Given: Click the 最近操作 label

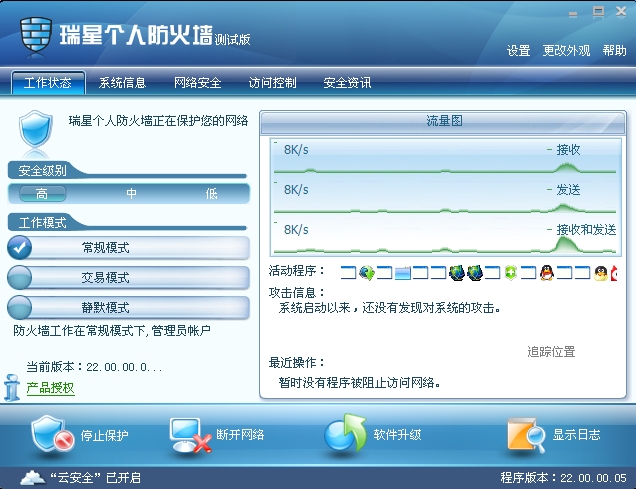Looking at the screenshot, I should click(x=297, y=362).
